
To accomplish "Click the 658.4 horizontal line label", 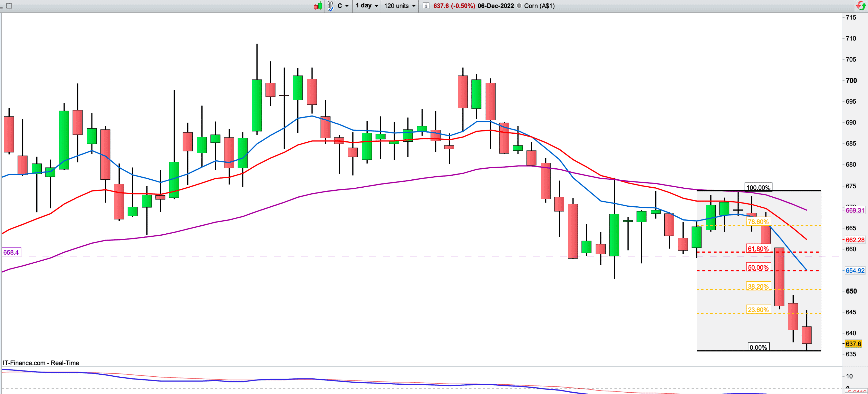I will point(11,252).
